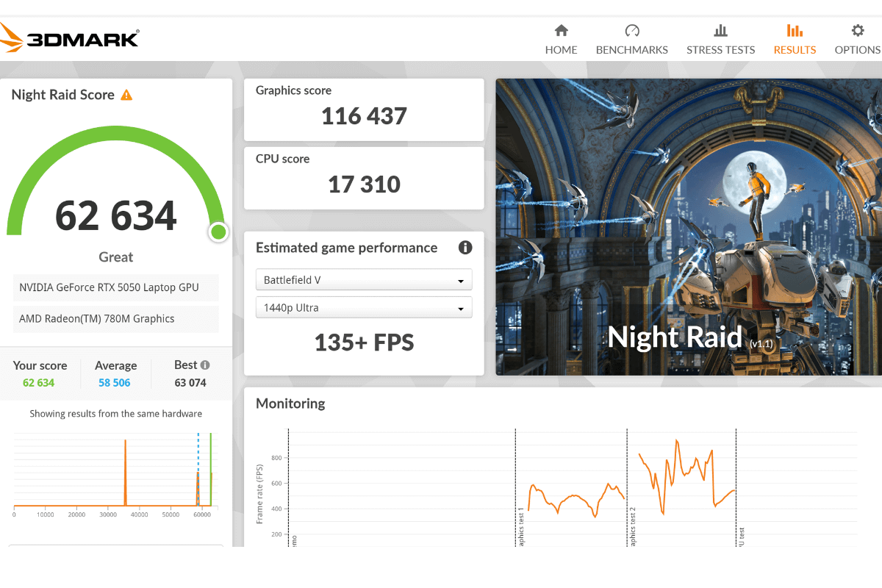Click the Night Raid preview image
Viewport: 882px width, 588px height.
coord(688,226)
